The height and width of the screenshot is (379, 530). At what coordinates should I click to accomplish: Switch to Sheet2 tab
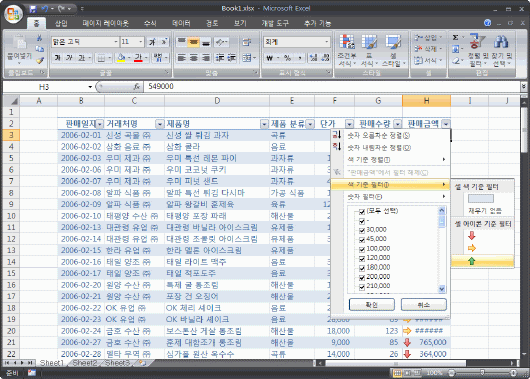(85, 363)
